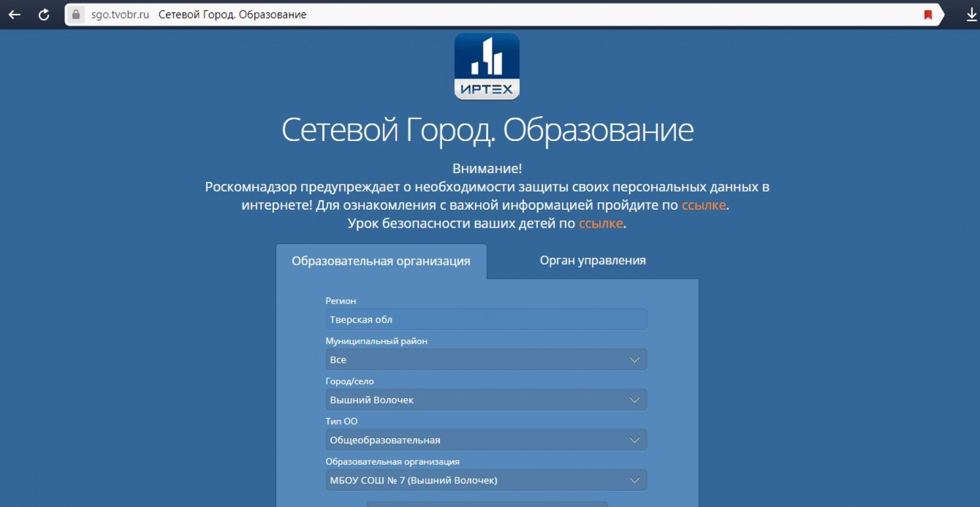Screen dimensions: 980x507
Task: Expand the 'Тип ОО' dropdown
Action: (x=486, y=440)
